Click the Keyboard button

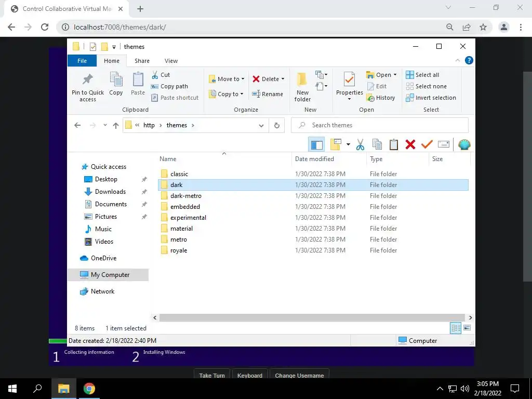(250, 375)
